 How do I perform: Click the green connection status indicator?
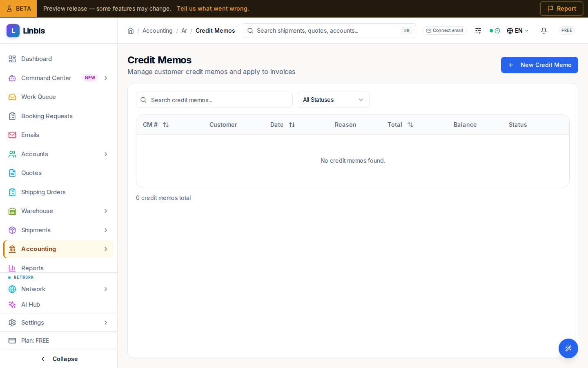click(494, 31)
